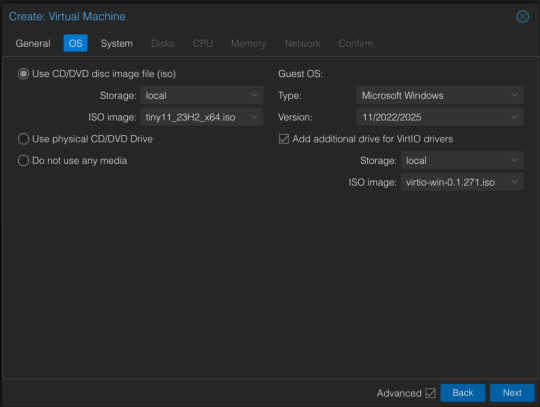Toggle the Advanced checkbox
This screenshot has width=540, height=407.
(430, 393)
